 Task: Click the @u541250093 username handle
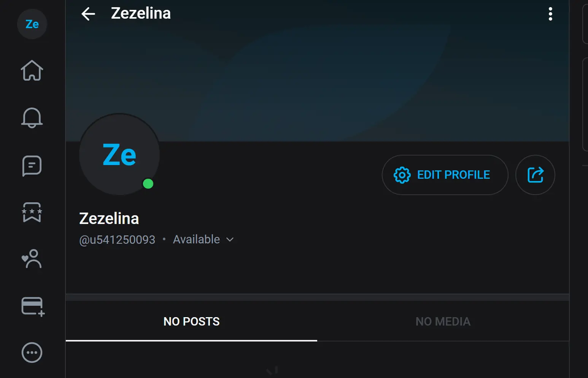pos(117,240)
